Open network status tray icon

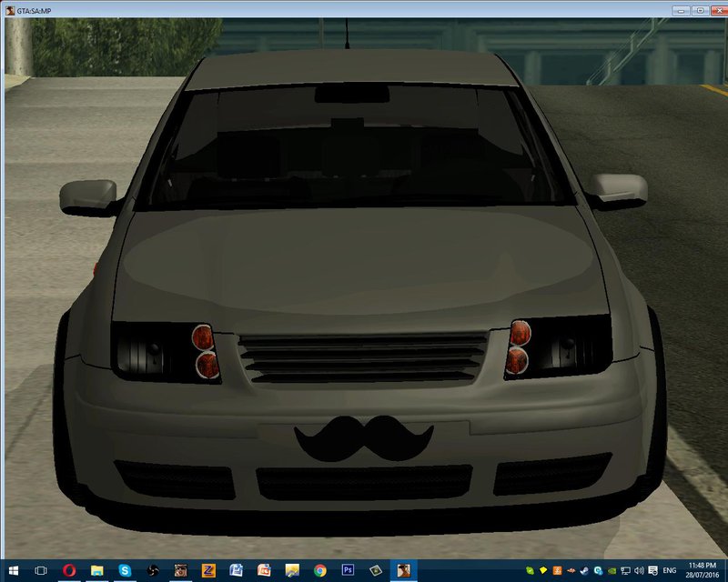pos(625,570)
